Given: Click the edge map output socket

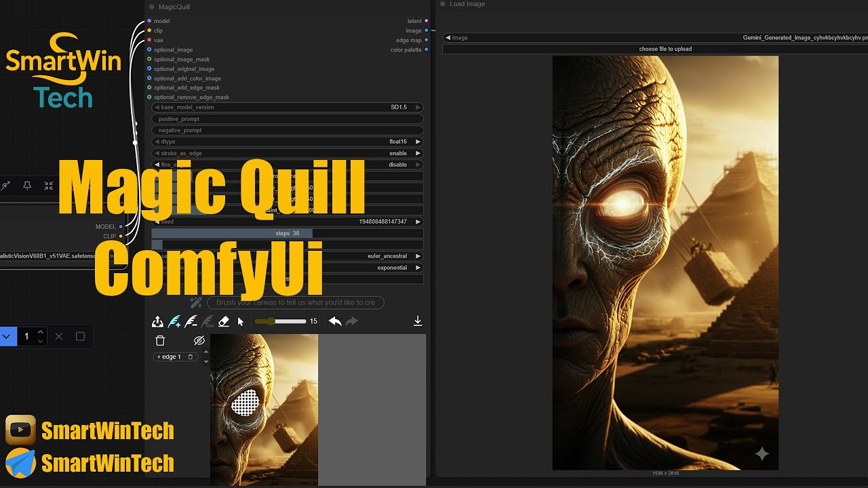Looking at the screenshot, I should point(426,40).
